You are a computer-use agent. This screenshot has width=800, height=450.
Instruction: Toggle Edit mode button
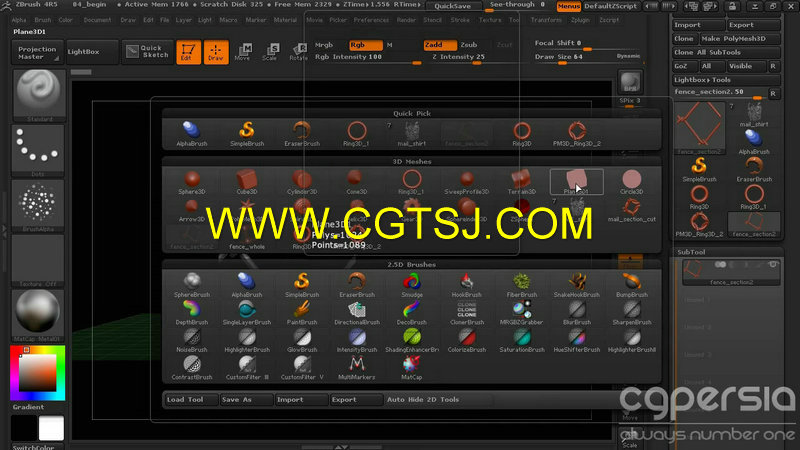tap(188, 52)
